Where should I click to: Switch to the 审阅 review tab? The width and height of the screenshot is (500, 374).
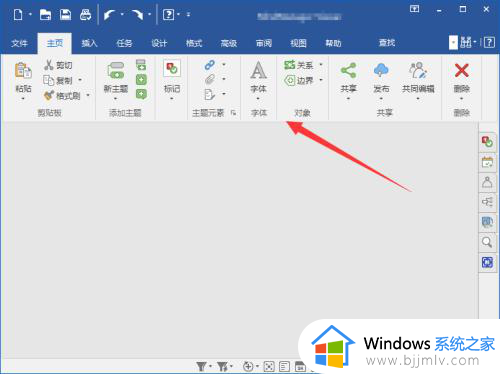click(264, 43)
